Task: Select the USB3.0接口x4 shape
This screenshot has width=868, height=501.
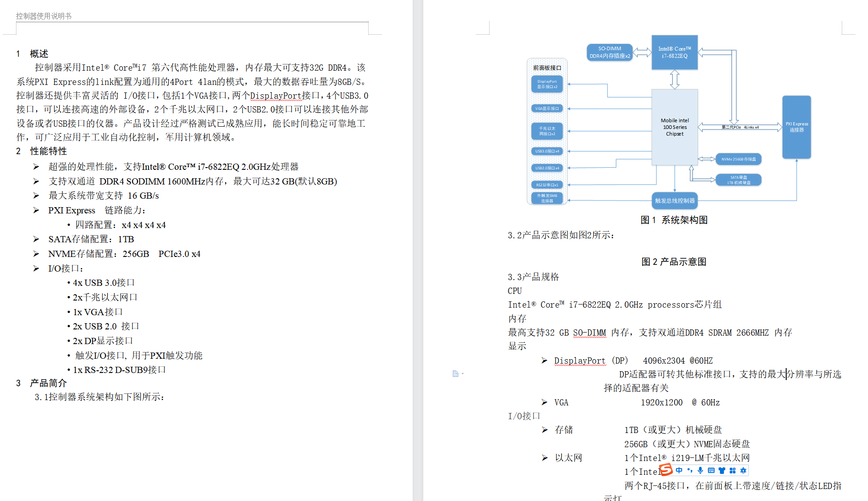Action: [x=547, y=151]
